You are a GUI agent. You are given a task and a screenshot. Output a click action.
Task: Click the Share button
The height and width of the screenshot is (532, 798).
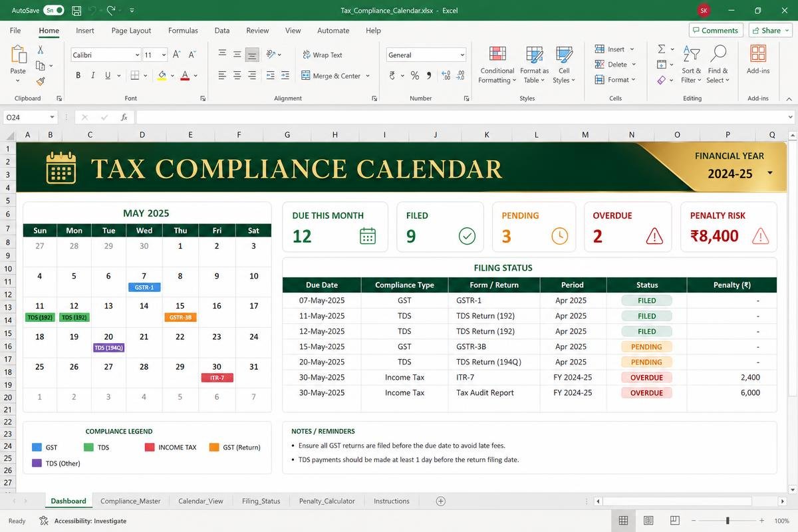(769, 31)
